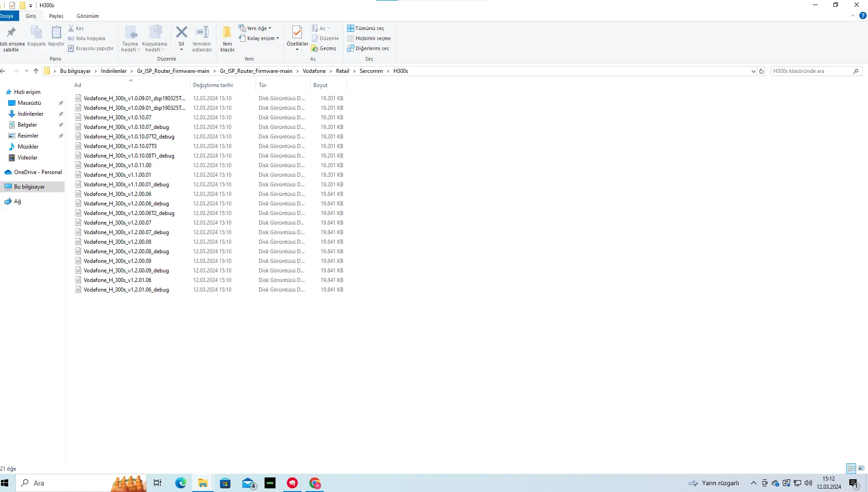Select file Vodafone_H_300s_v1.0.10.07

click(117, 118)
